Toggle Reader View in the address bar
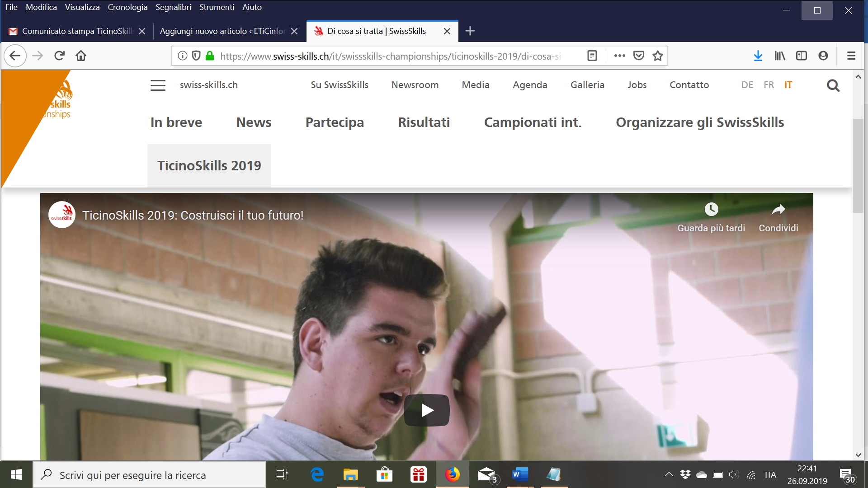Image resolution: width=868 pixels, height=488 pixels. [592, 56]
